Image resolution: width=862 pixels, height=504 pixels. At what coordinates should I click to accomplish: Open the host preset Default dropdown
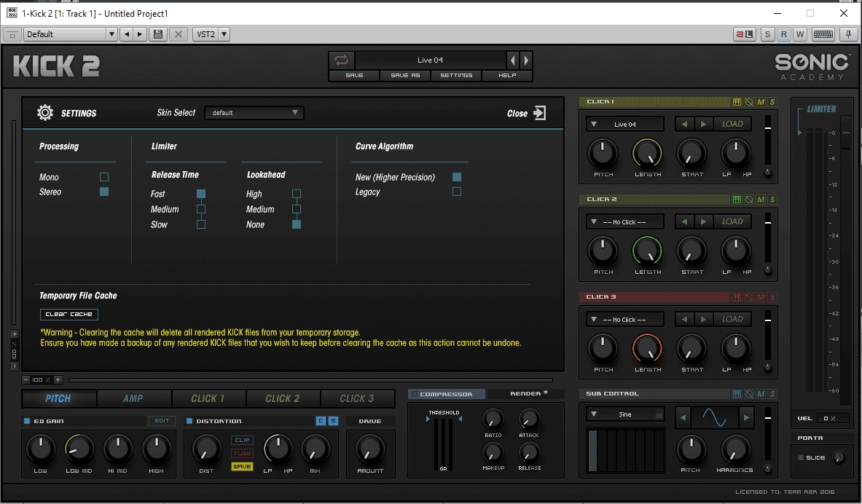coord(71,34)
